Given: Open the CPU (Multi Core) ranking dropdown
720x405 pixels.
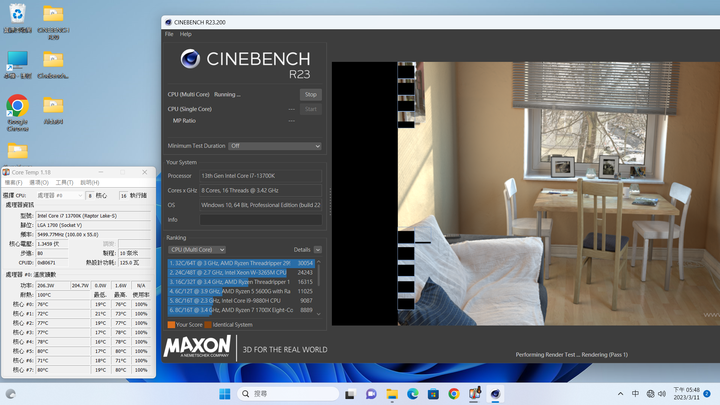Looking at the screenshot, I should (197, 250).
